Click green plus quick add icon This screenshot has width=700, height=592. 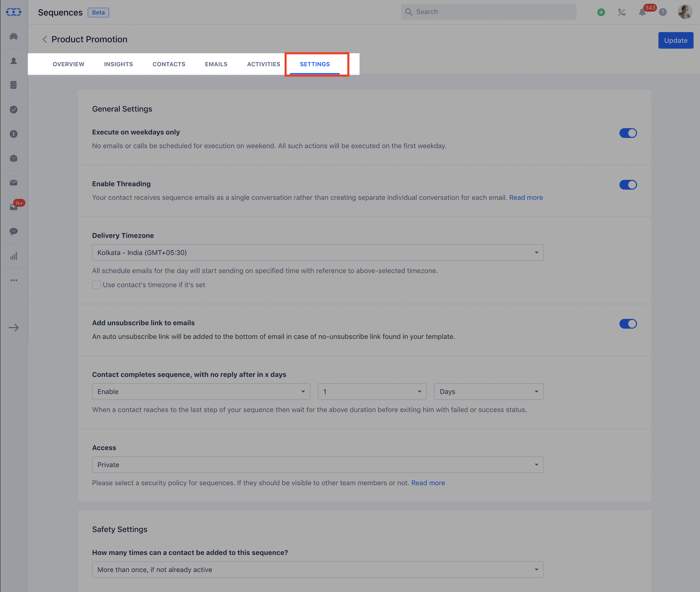pyautogui.click(x=601, y=12)
